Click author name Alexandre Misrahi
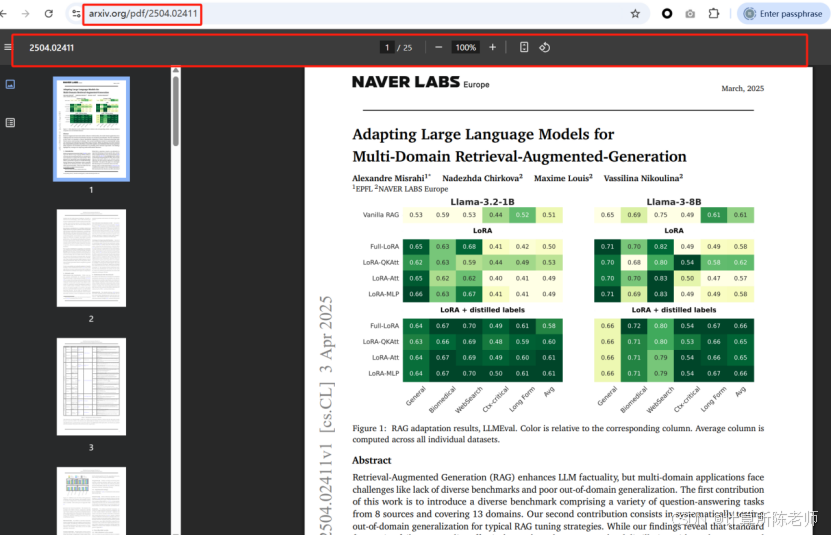 (x=388, y=178)
